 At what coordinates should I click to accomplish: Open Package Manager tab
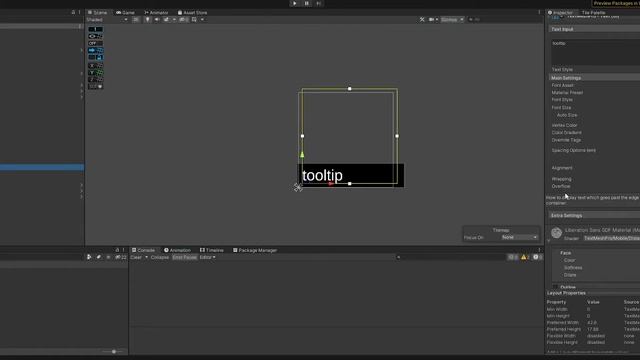tap(255, 250)
